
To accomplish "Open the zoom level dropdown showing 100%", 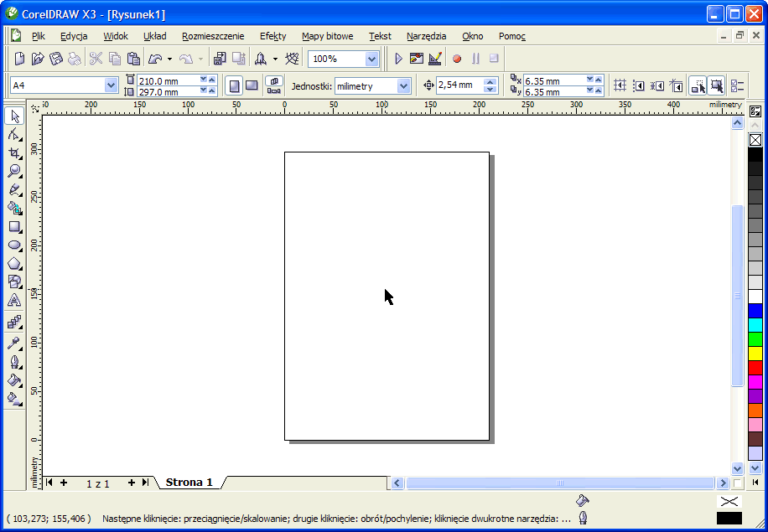I will pos(371,59).
